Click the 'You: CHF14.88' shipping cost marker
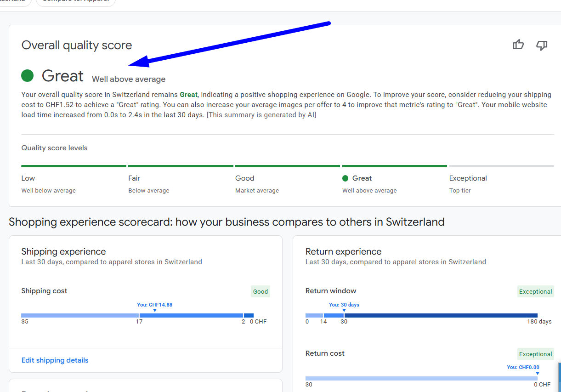The image size is (561, 392). coord(155,305)
